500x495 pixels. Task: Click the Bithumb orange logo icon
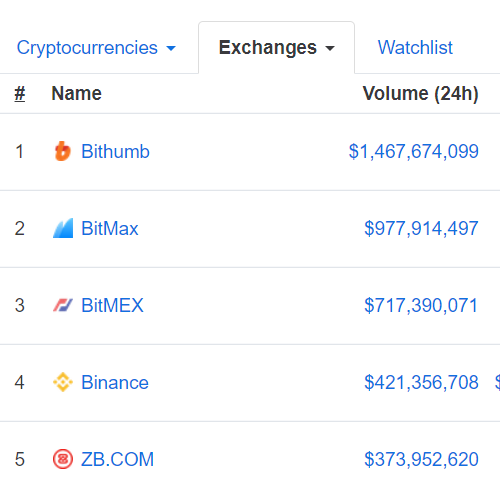(63, 151)
